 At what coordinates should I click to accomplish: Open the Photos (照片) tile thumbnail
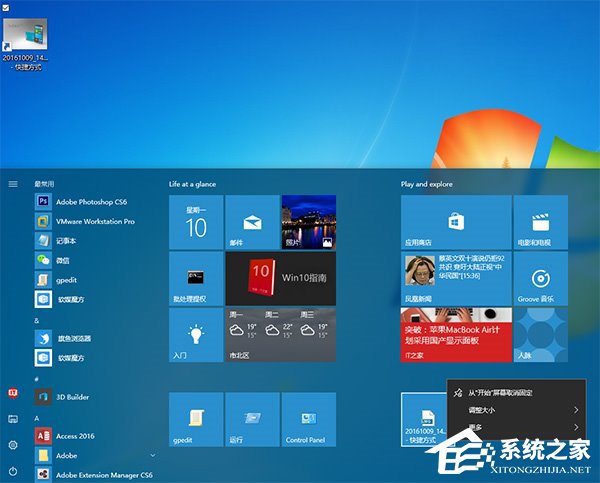307,222
